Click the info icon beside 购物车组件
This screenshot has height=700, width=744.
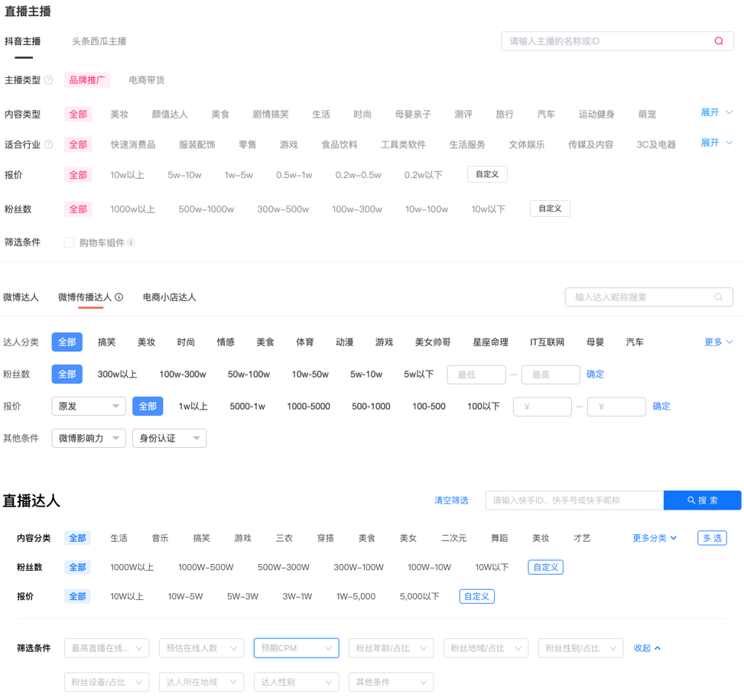pyautogui.click(x=132, y=242)
